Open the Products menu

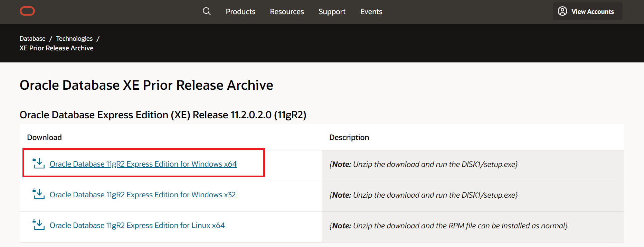point(240,12)
